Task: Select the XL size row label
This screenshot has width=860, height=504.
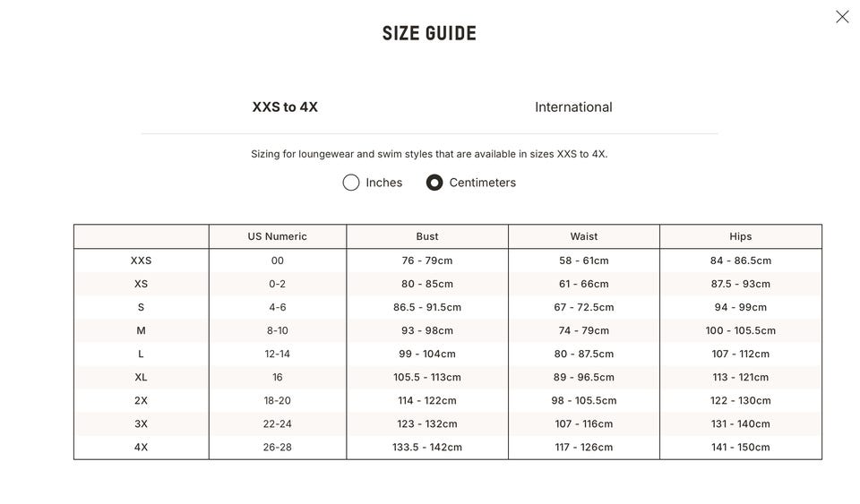Action: 142,378
